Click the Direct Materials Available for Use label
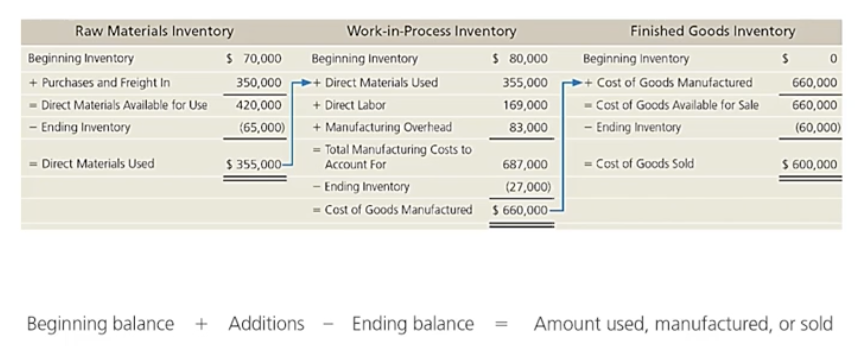This screenshot has width=868, height=364. [x=124, y=105]
